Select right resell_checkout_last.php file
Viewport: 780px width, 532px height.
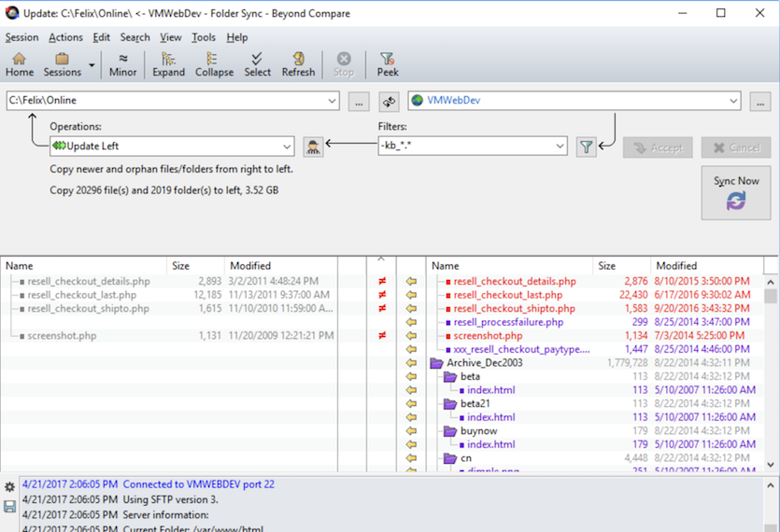point(508,295)
